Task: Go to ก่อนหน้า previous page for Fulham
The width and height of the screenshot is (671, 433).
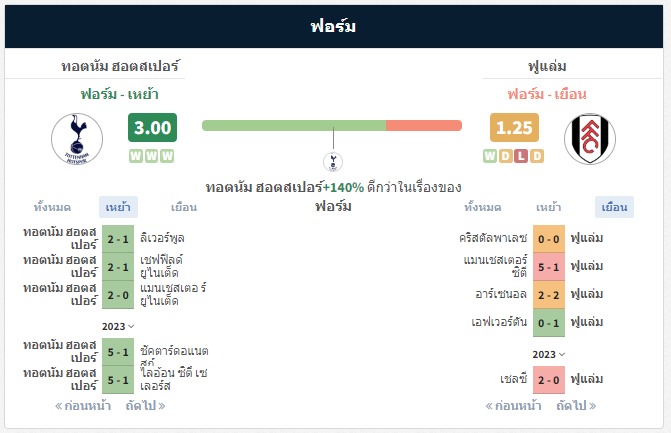Action: pyautogui.click(x=513, y=406)
